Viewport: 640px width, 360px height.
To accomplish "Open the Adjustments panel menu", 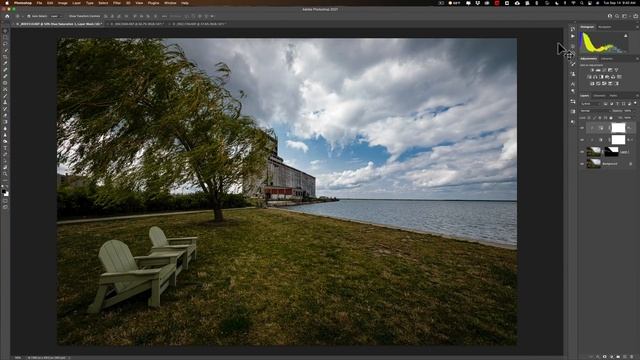I will click(637, 58).
